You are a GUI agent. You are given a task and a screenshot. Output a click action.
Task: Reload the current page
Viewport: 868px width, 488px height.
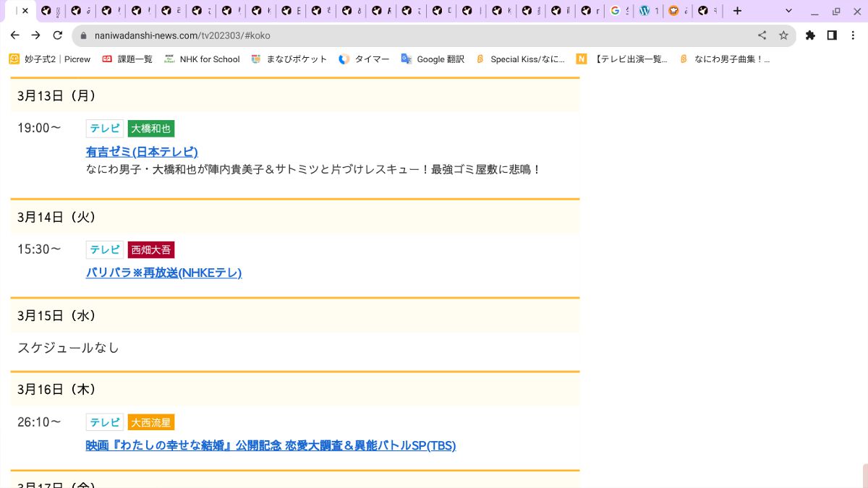click(x=58, y=35)
